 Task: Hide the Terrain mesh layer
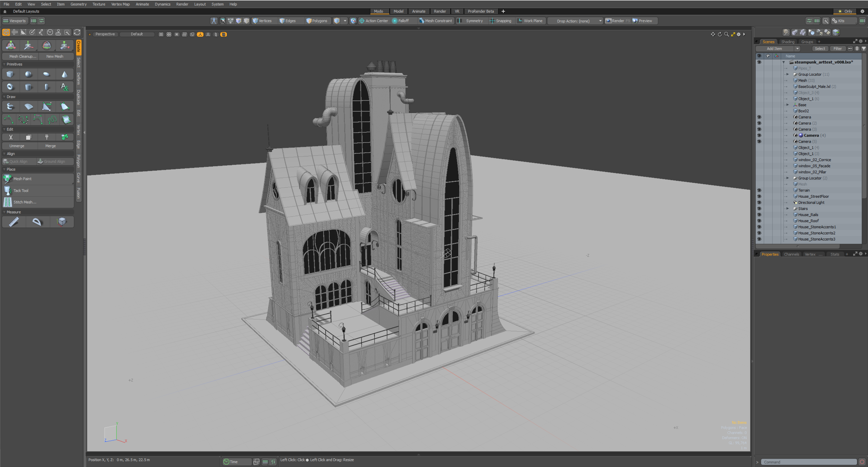tap(759, 190)
